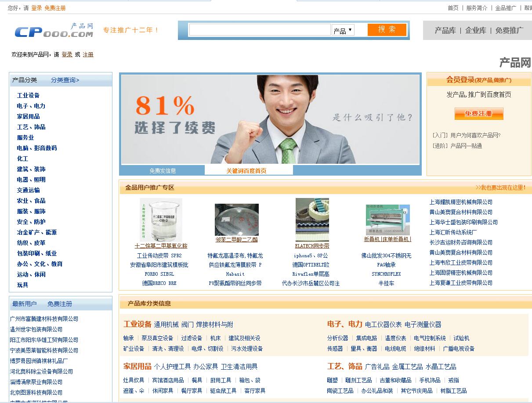Click the search keyword input field
532x403 pixels.
[260, 30]
